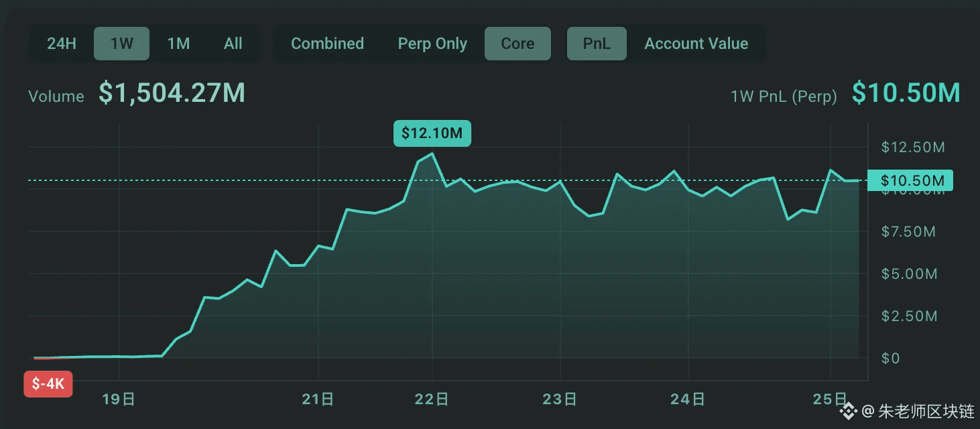Click the Volume label

pyautogui.click(x=56, y=97)
